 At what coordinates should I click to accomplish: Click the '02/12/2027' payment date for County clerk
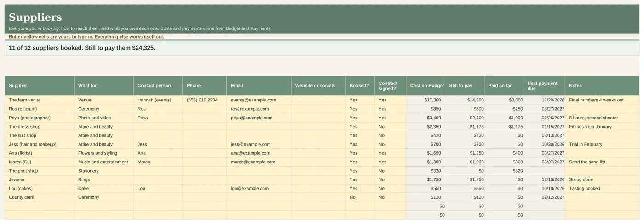click(x=545, y=197)
